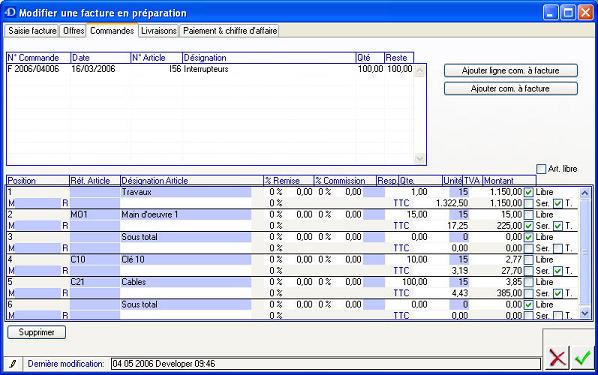Go to Paiement & chiffre d'affaire tab
This screenshot has width=598, height=375.
point(230,31)
